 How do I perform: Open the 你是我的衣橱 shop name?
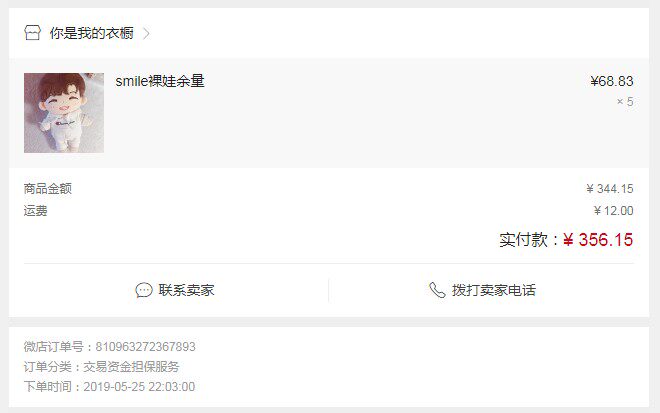pos(92,33)
